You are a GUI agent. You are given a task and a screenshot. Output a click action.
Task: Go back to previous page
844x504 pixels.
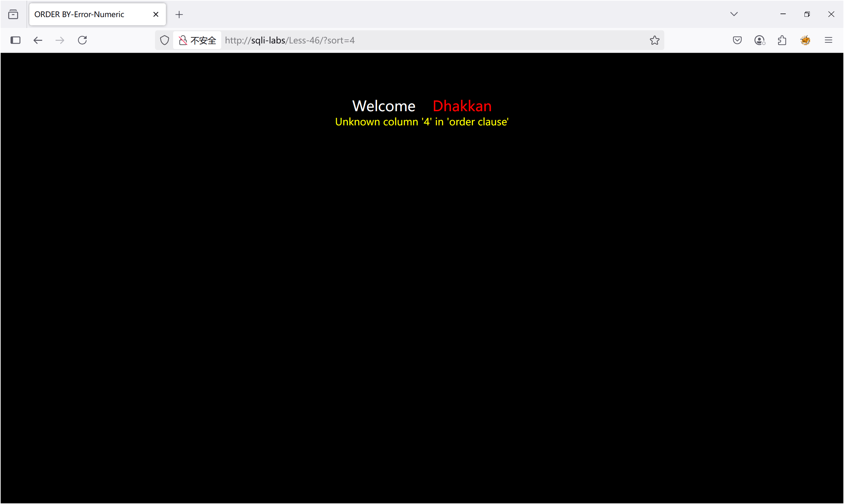(x=38, y=40)
